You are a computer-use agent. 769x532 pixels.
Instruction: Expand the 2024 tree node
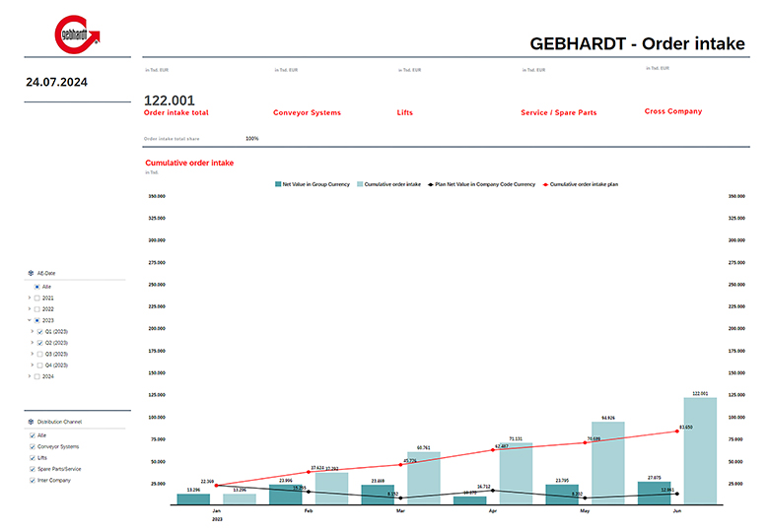coord(30,376)
